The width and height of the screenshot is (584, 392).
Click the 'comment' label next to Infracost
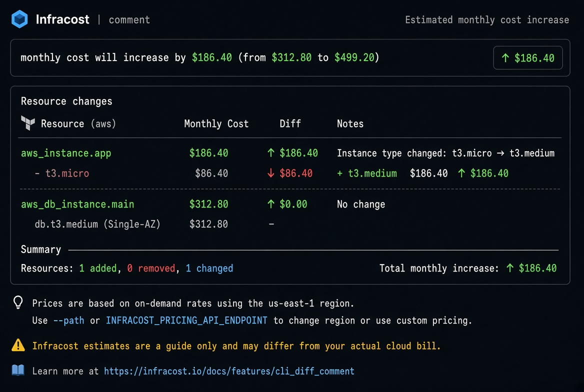129,19
